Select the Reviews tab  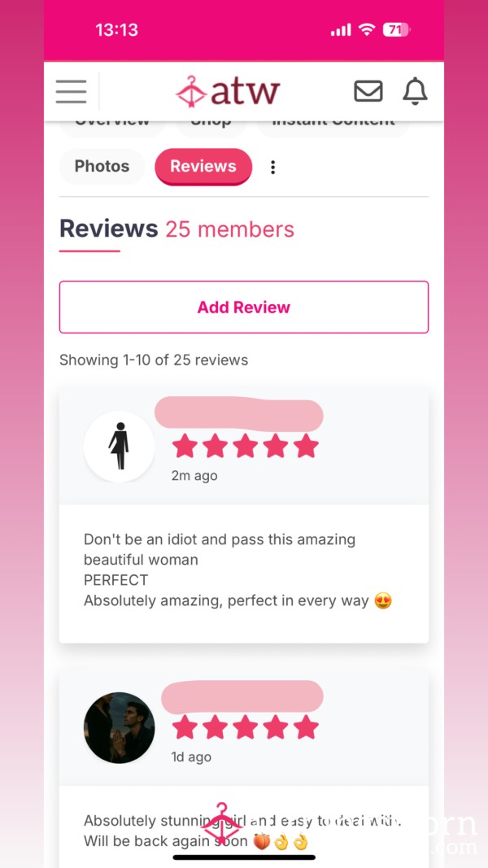coord(203,166)
